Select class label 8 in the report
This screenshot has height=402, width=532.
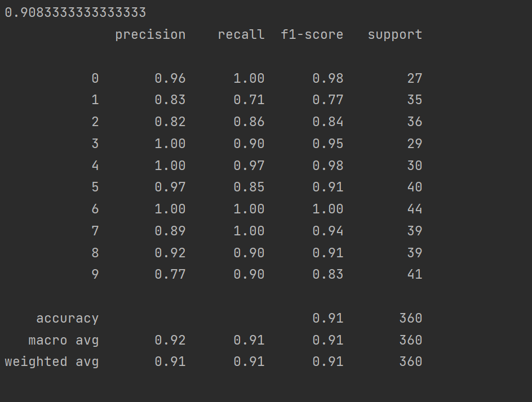click(x=95, y=253)
